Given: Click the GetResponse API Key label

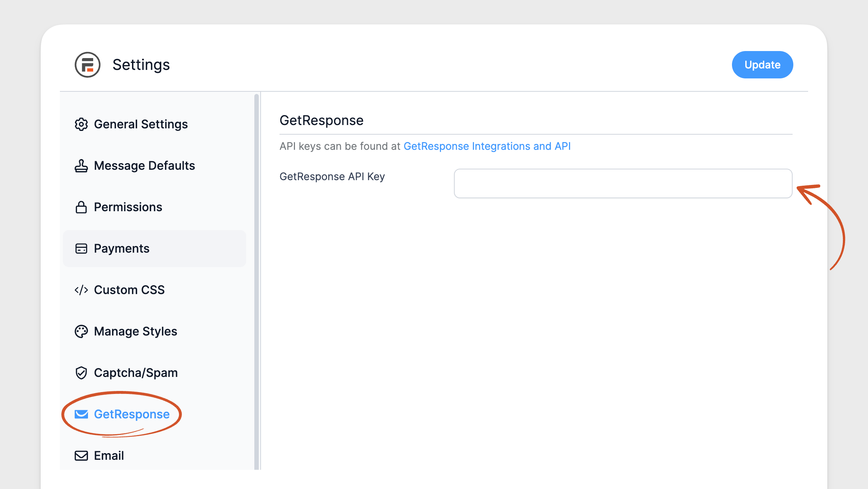Looking at the screenshot, I should (x=332, y=176).
